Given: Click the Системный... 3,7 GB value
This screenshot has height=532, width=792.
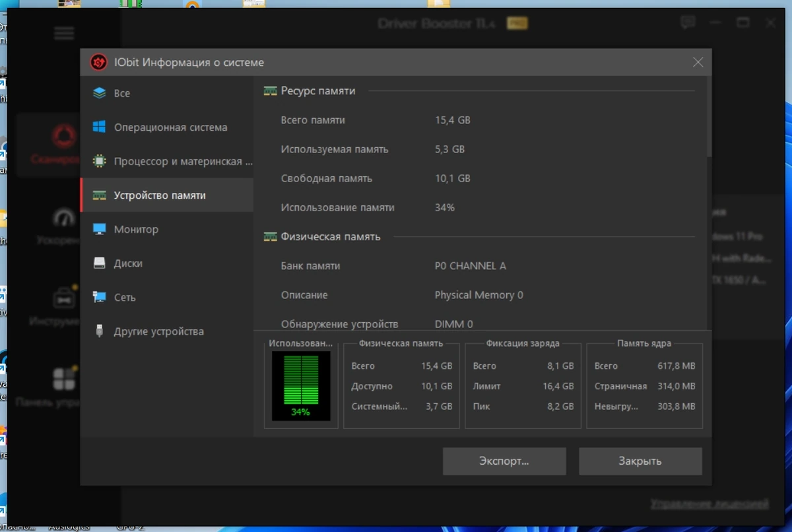Looking at the screenshot, I should tap(440, 407).
